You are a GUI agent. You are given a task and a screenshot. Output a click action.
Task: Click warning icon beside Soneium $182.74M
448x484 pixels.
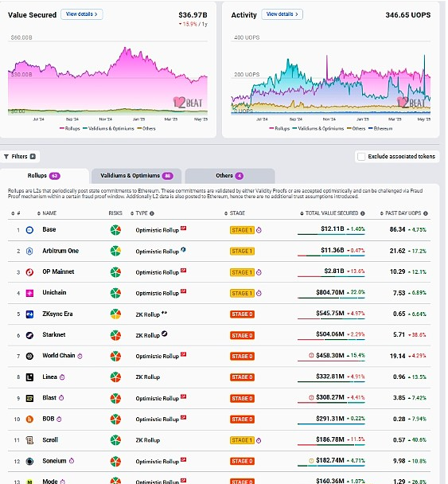coord(311,461)
